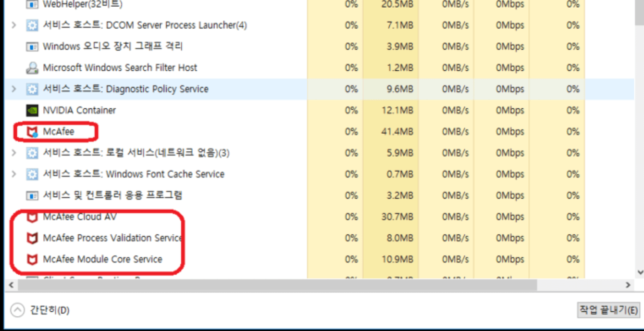The width and height of the screenshot is (644, 331).
Task: Click the DCOM Server Process Launcher gear icon
Action: tap(32, 25)
